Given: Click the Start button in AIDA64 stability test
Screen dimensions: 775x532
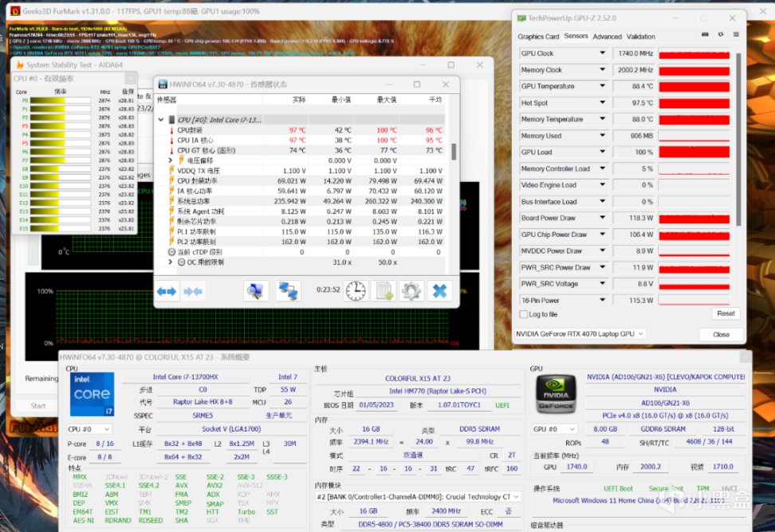Looking at the screenshot, I should 38,405.
